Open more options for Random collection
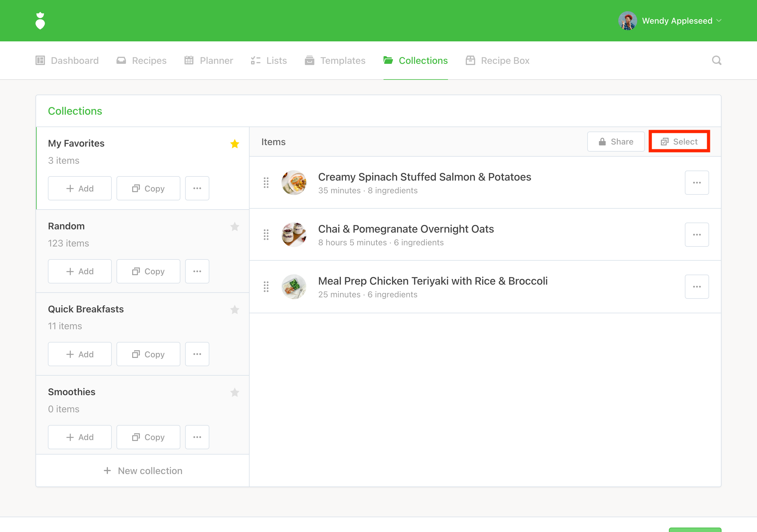Image resolution: width=757 pixels, height=532 pixels. 197,271
